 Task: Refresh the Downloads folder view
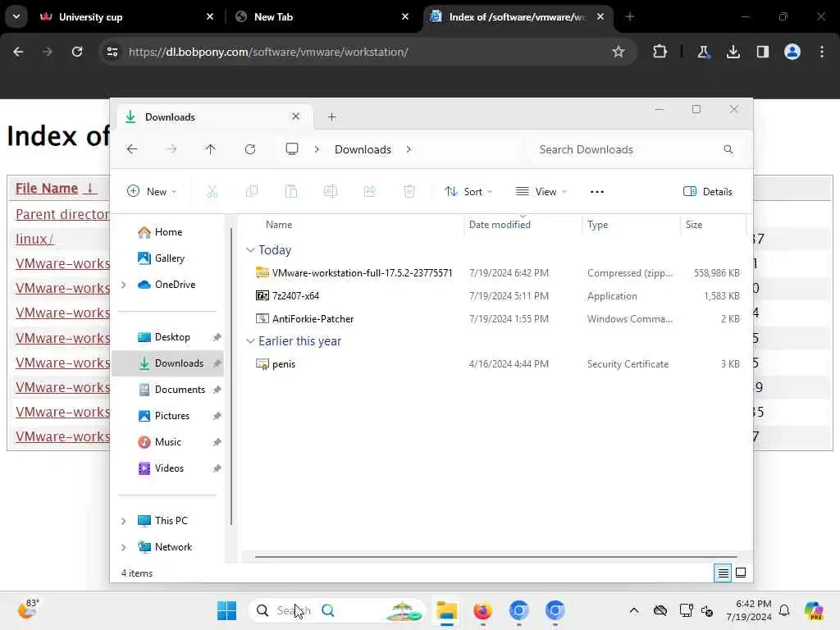tap(250, 149)
